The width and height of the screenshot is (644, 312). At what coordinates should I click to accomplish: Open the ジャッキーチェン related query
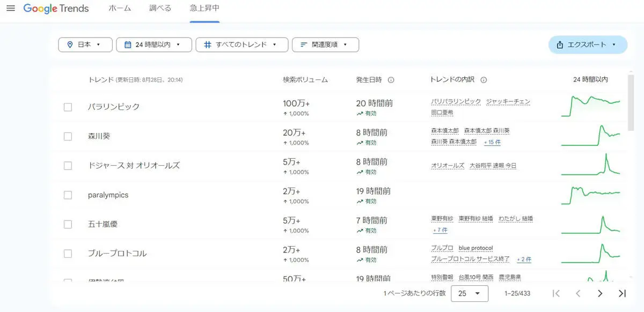tap(508, 102)
